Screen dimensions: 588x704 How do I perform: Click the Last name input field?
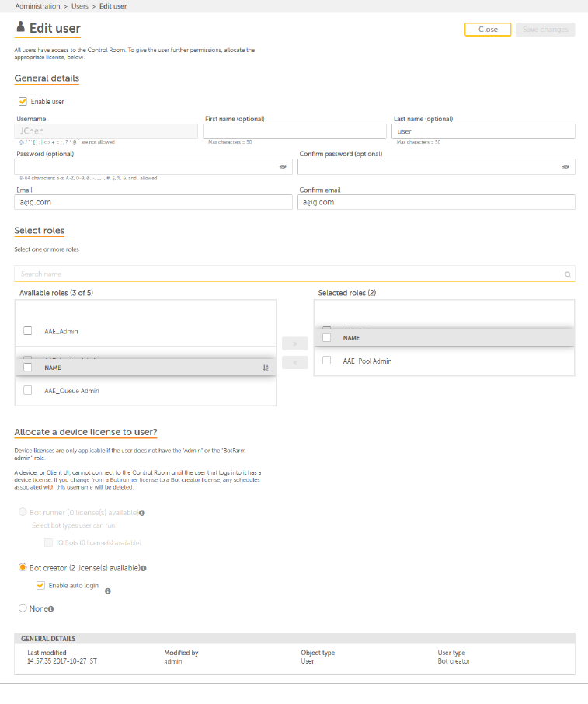(484, 131)
